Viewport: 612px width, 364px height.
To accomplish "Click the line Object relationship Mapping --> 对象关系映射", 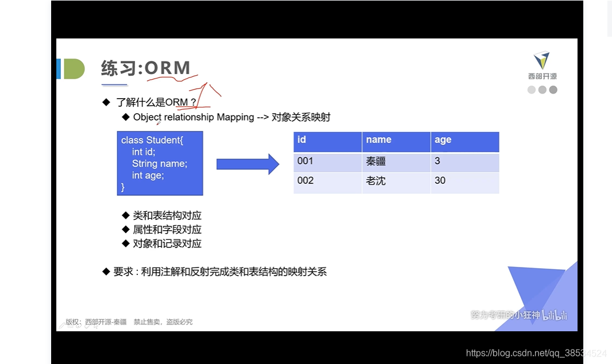I will [x=232, y=117].
